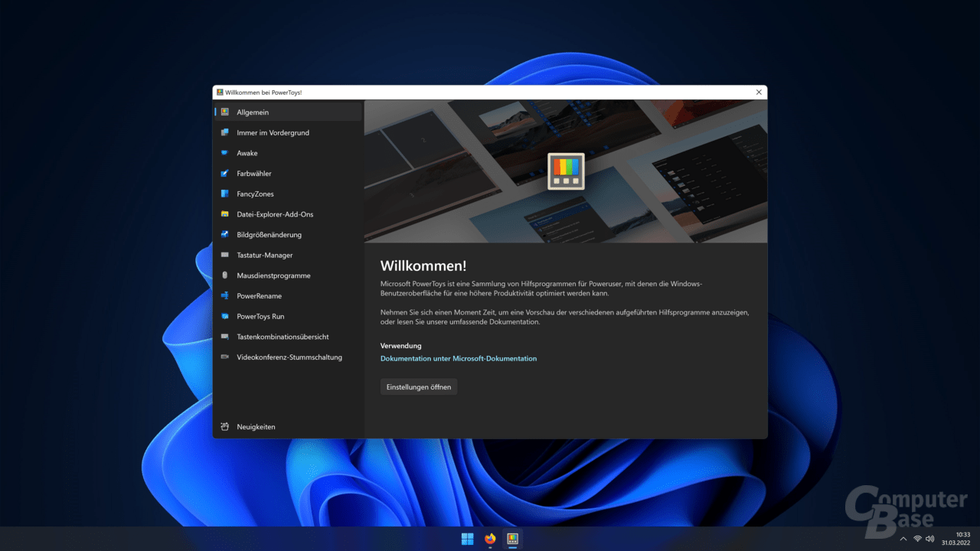Click the Tastenkombinationsübersicht icon

225,337
